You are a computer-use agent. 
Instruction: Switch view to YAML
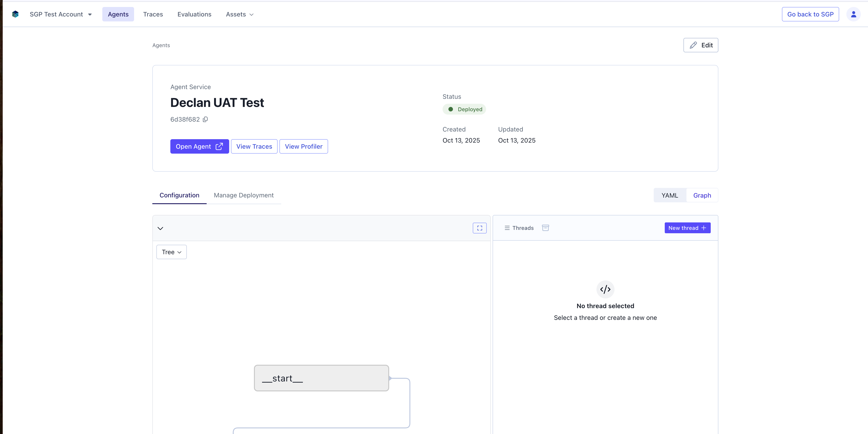(x=669, y=196)
